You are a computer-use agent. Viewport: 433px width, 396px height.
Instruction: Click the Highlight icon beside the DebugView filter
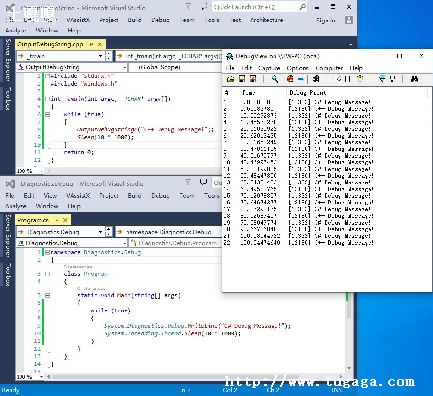tap(393, 79)
